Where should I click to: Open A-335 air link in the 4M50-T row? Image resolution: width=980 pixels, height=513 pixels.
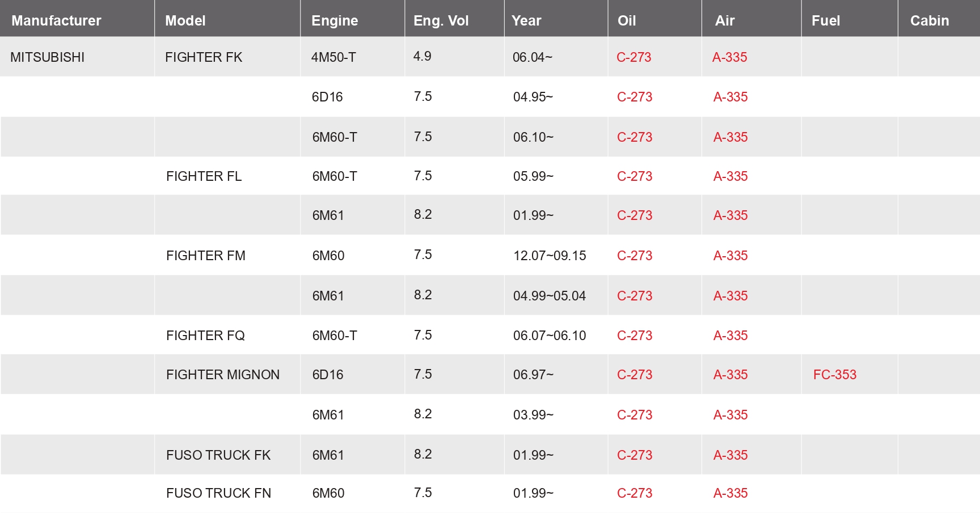[x=730, y=57]
